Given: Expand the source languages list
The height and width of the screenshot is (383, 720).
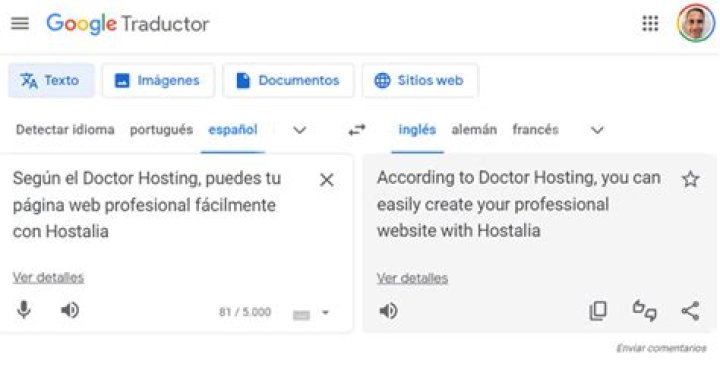Looking at the screenshot, I should click(x=299, y=130).
